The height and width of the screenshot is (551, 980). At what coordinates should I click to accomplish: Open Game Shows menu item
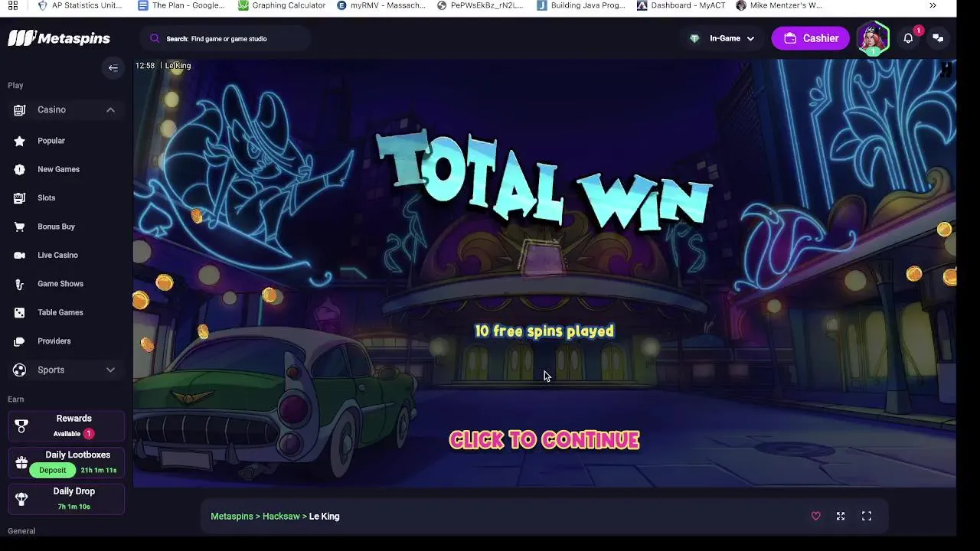coord(60,284)
